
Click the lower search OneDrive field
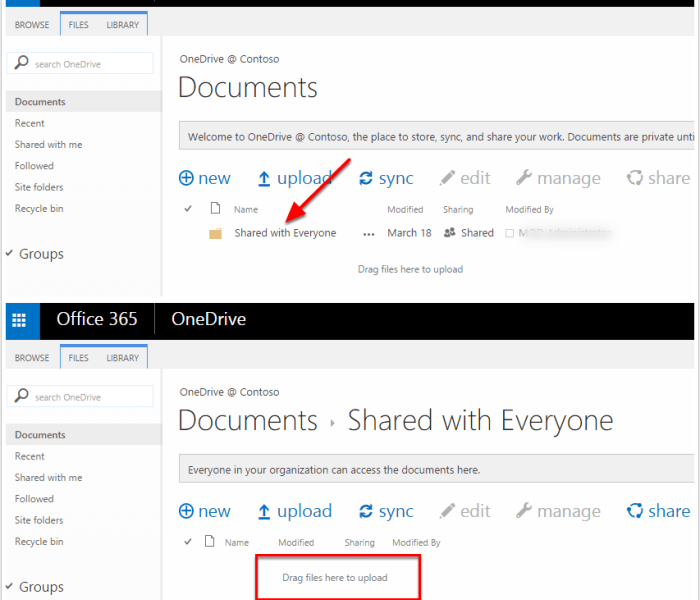pyautogui.click(x=80, y=396)
